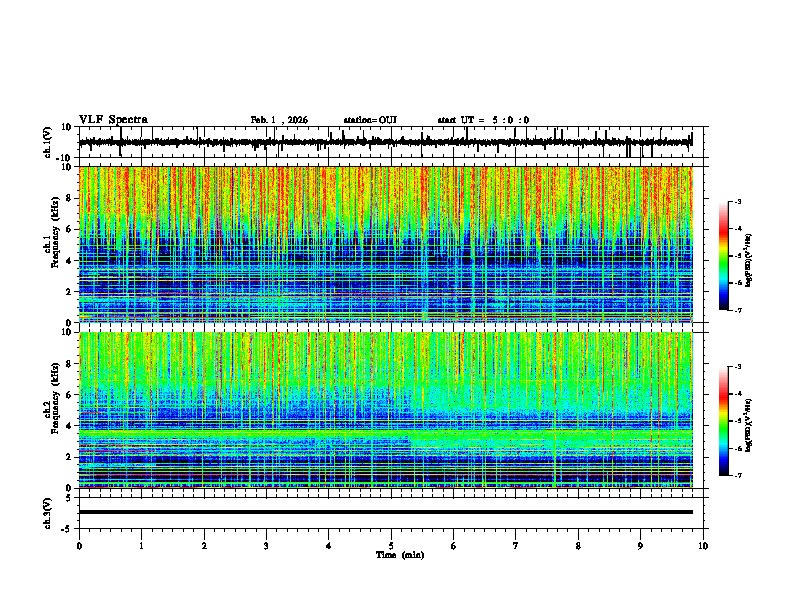Click the "8" kHz tick on ch.1 spectrogram

click(70, 198)
